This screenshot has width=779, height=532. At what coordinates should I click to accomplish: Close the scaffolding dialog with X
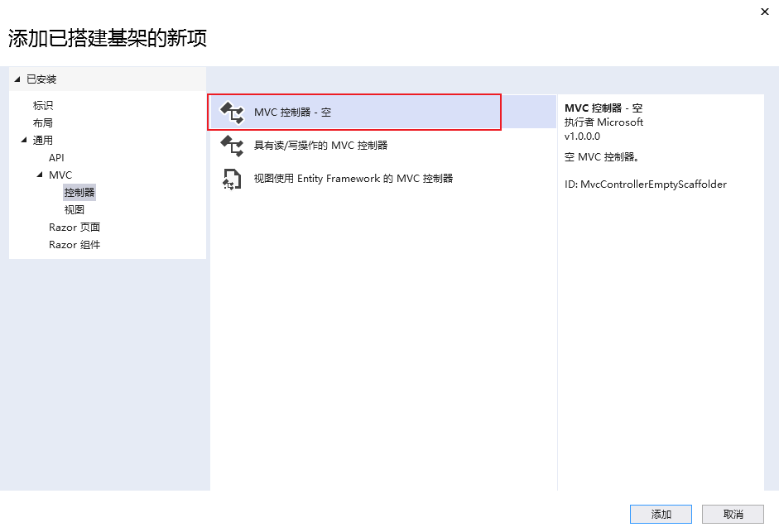point(765,12)
